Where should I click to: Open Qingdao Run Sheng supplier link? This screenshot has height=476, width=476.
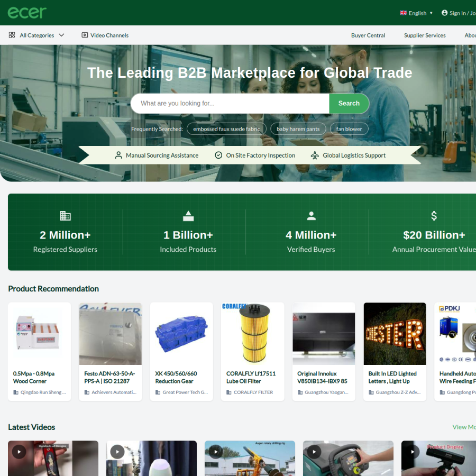tap(43, 392)
